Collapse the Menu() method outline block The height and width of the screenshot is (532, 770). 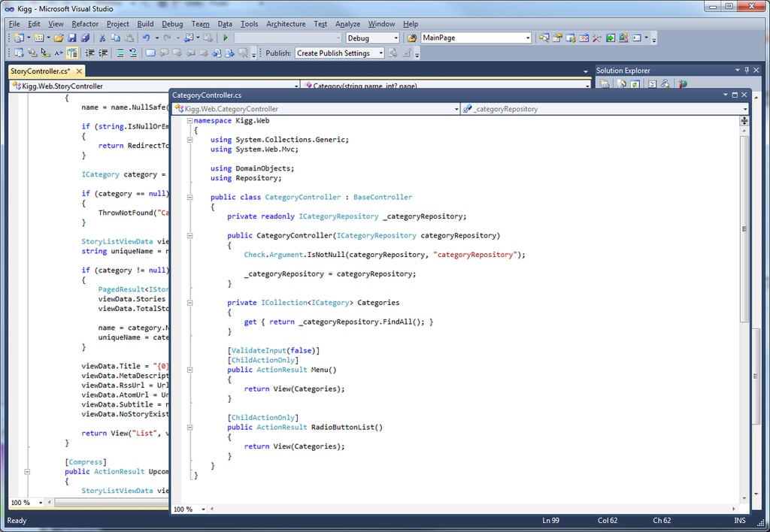189,370
